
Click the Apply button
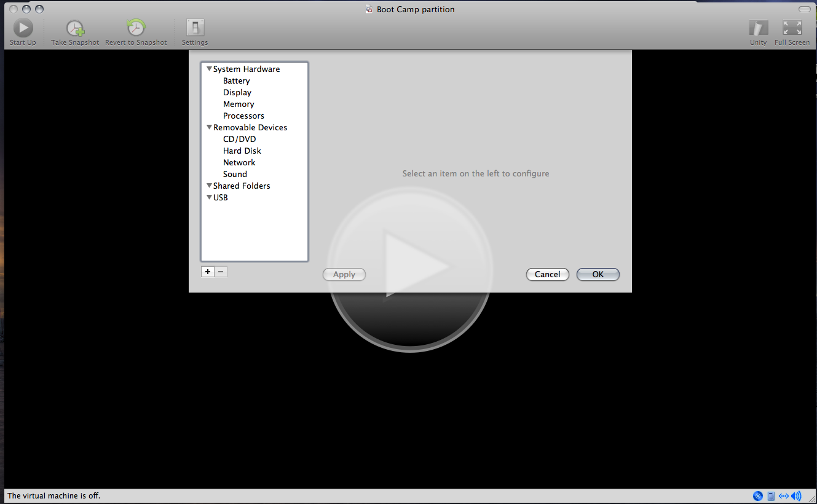point(344,275)
